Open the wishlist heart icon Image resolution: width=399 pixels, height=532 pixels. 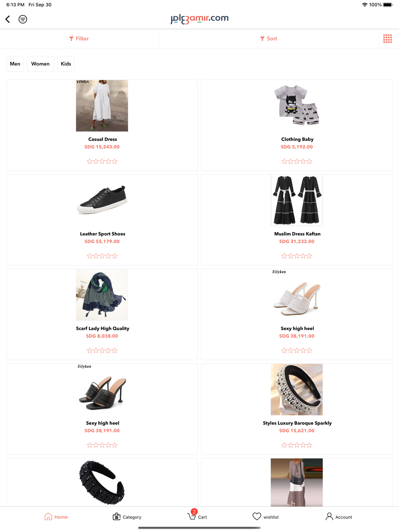(x=257, y=516)
